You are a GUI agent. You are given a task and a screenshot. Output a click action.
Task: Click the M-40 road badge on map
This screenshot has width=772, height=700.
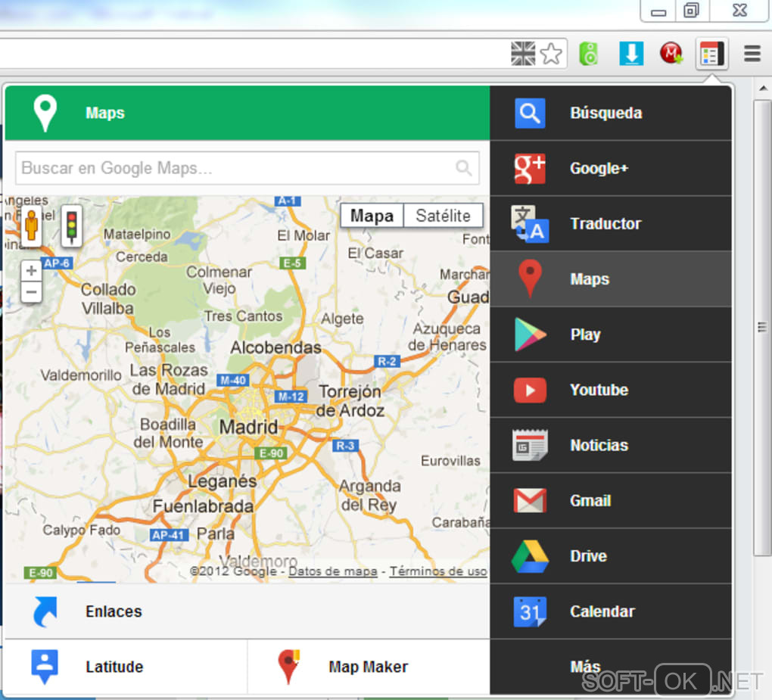(232, 380)
